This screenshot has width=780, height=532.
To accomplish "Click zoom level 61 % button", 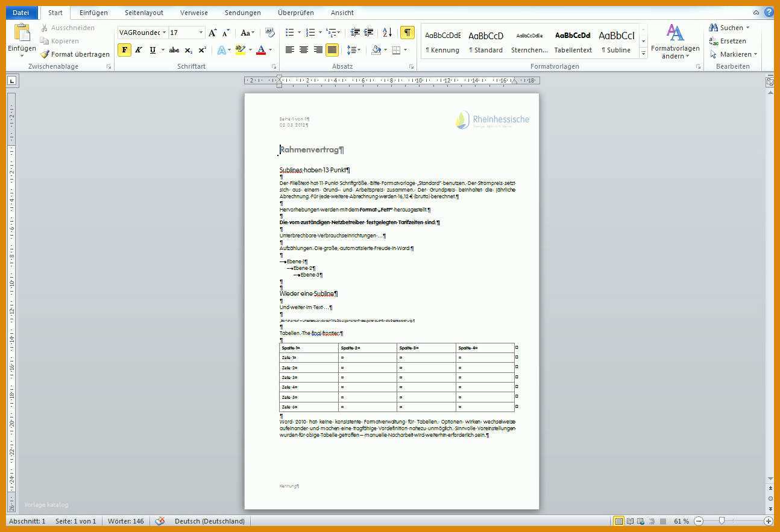I will click(681, 521).
